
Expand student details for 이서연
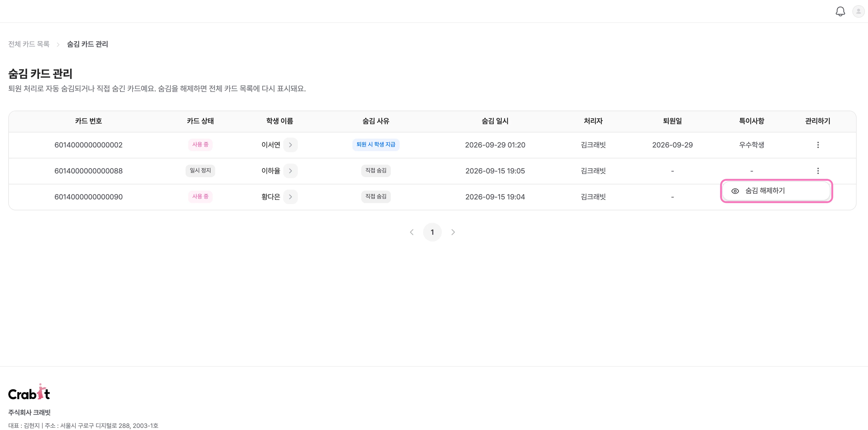(290, 145)
